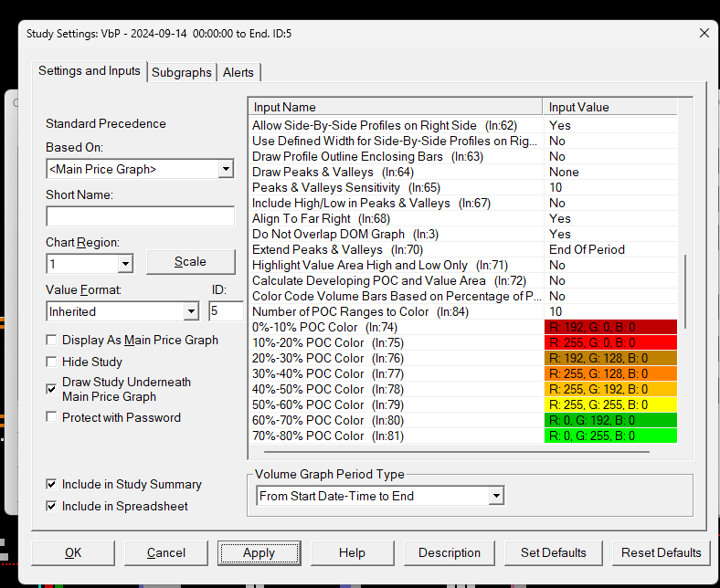Click the Scale button
The height and width of the screenshot is (588, 720).
(190, 262)
